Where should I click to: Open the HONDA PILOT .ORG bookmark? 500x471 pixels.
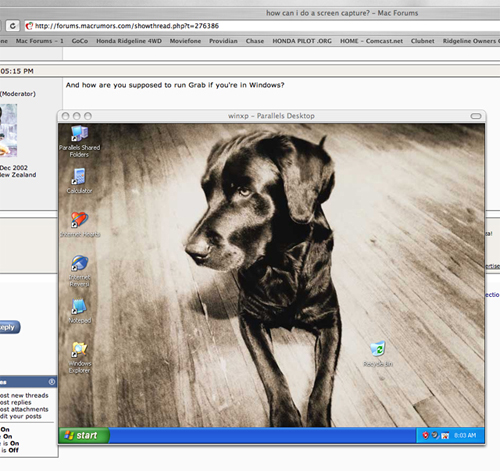coord(302,41)
